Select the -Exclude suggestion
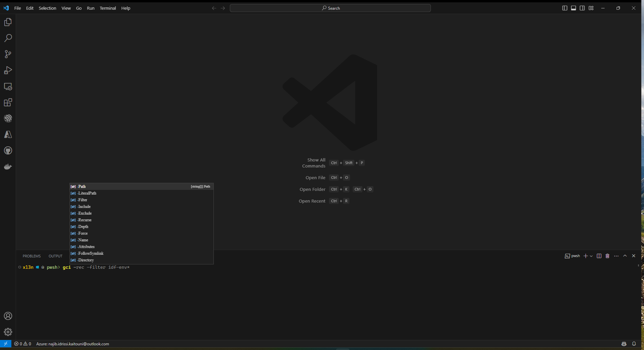 (142, 213)
